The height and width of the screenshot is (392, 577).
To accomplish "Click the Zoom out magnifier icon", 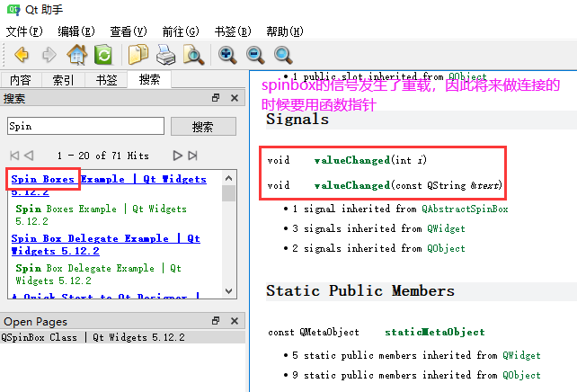I will (x=255, y=55).
